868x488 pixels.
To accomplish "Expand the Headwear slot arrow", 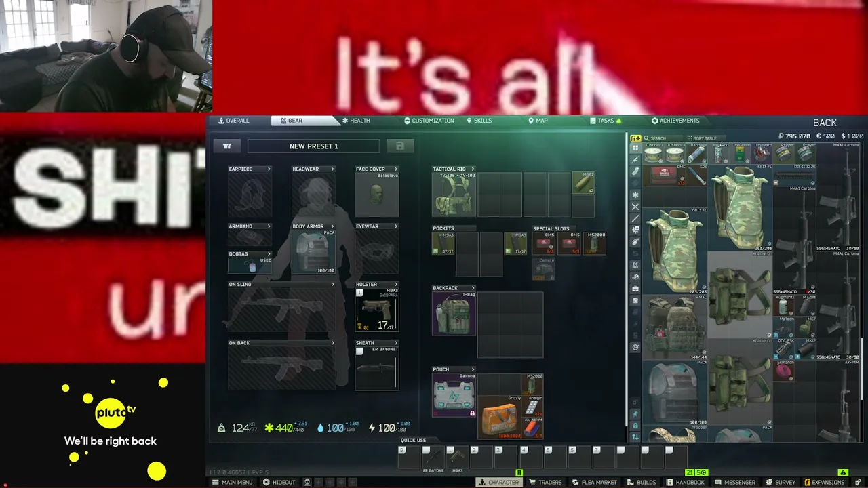I will click(332, 169).
